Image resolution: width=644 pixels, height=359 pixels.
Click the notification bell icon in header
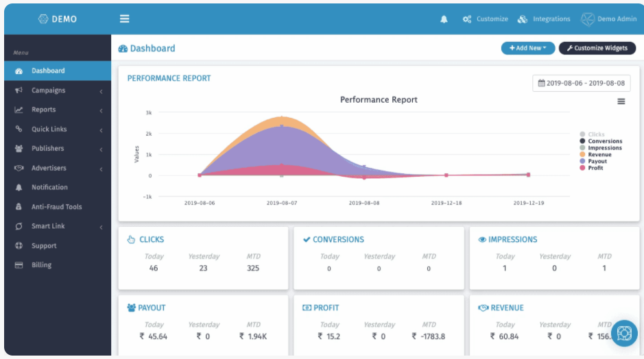(444, 19)
